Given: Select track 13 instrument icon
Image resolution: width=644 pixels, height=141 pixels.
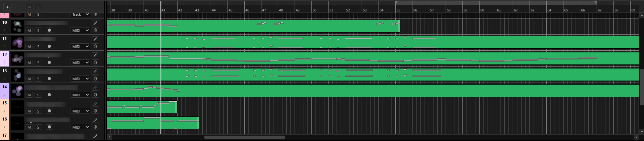Looking at the screenshot, I should (x=17, y=75).
